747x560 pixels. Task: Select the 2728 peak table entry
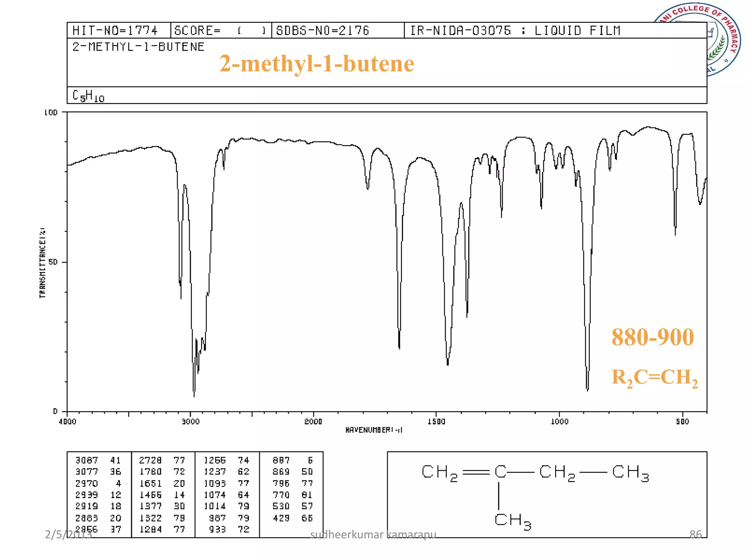(162, 460)
